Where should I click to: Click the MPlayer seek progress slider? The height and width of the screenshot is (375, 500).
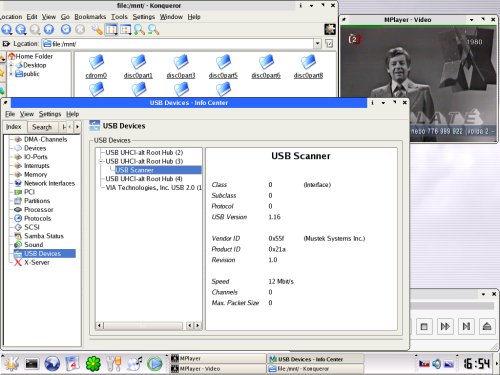point(452,306)
